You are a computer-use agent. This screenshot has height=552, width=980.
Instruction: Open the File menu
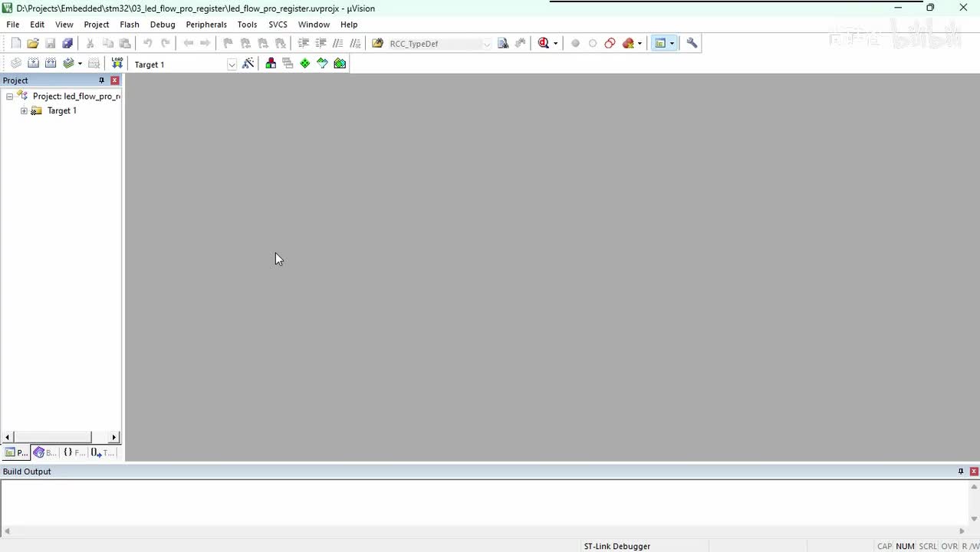coord(13,25)
